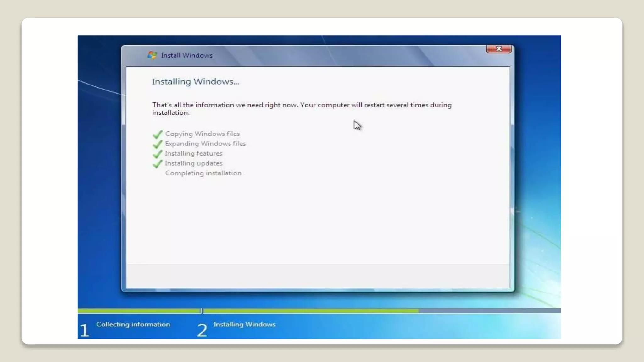Close the Install Windows dialog

(499, 49)
